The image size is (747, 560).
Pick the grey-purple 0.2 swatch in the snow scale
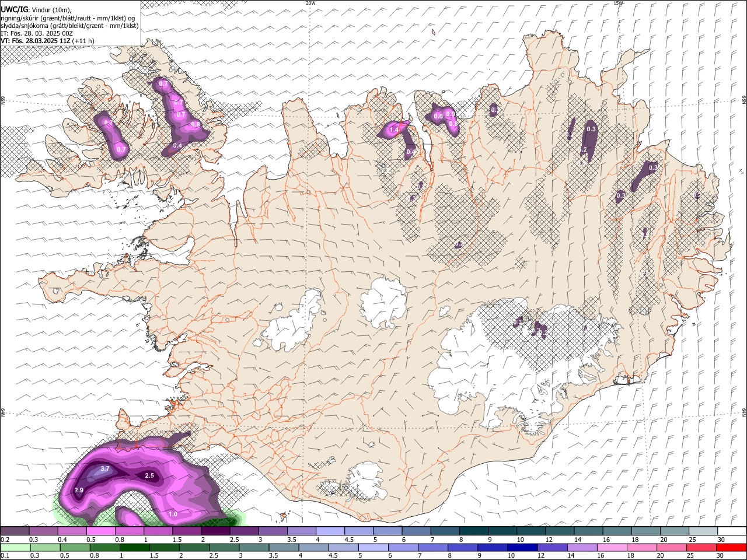(x=15, y=531)
